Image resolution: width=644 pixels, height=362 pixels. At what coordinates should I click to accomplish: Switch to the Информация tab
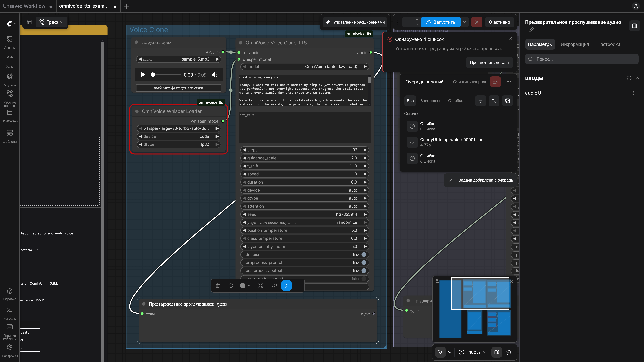[x=575, y=44]
